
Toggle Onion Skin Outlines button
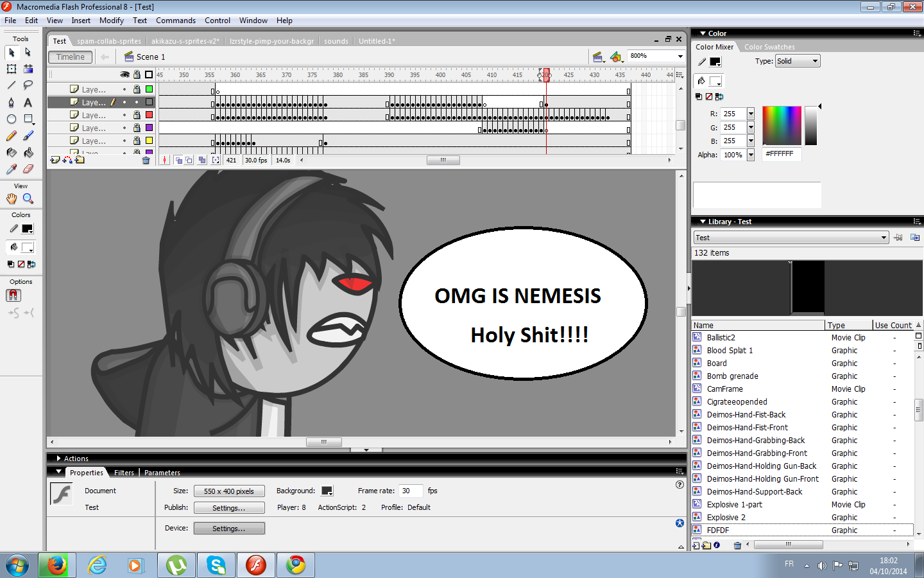click(x=189, y=160)
